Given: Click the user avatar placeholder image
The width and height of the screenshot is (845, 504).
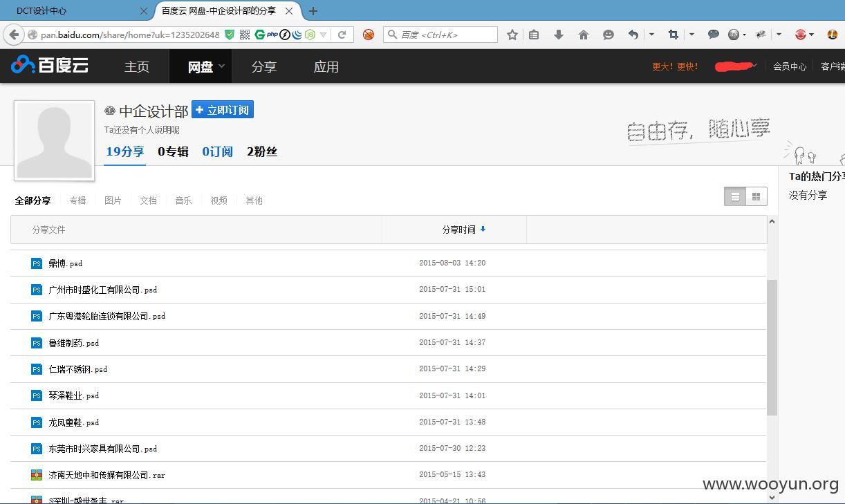Looking at the screenshot, I should point(54,140).
